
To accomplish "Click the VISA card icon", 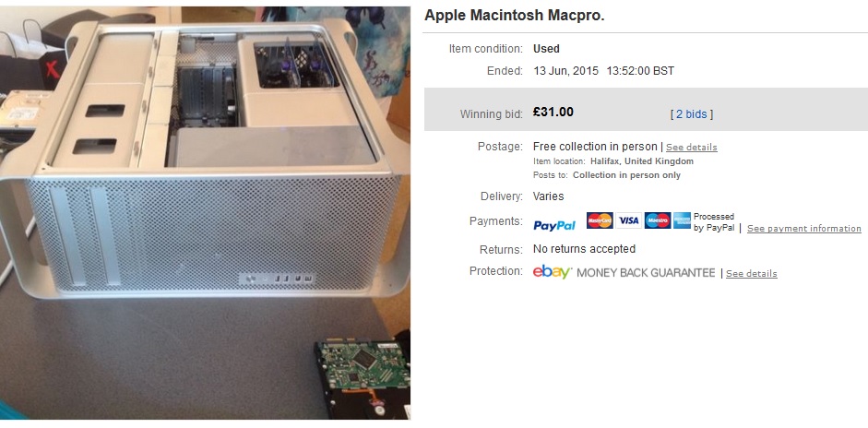I will (628, 220).
